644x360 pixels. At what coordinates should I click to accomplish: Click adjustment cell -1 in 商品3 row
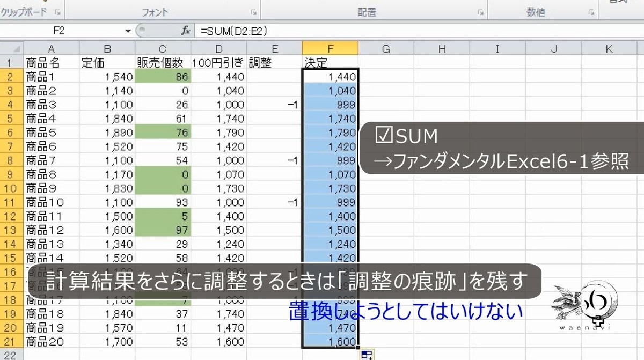tap(274, 105)
